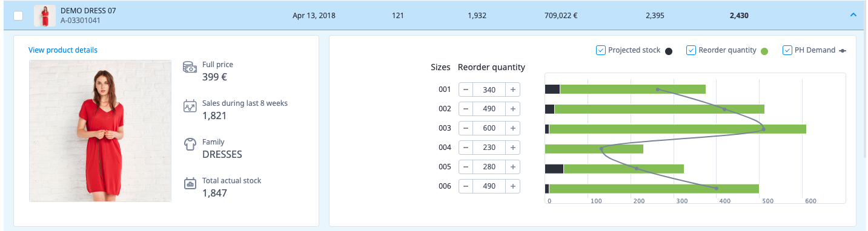The height and width of the screenshot is (231, 868).
Task: Click the Full price money icon
Action: coord(190,68)
